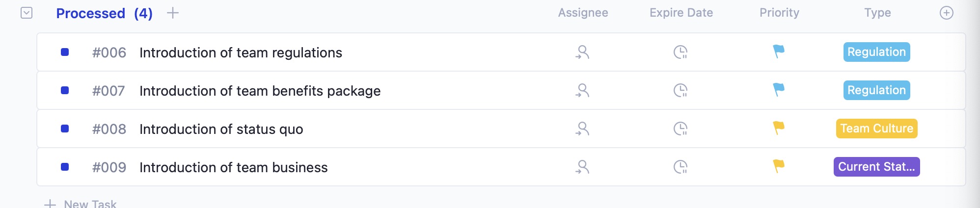Open task "Introduction of team benefits package"
Screen dimensions: 980x208
(x=260, y=91)
